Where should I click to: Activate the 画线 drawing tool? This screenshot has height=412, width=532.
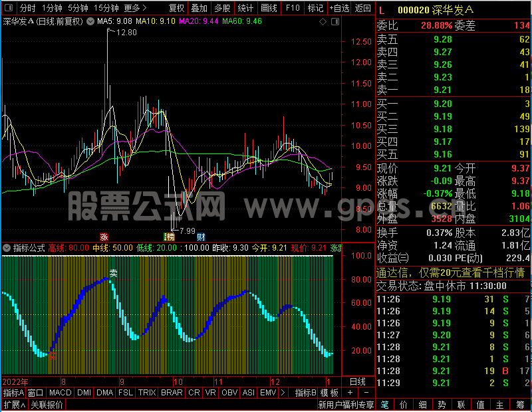click(269, 8)
